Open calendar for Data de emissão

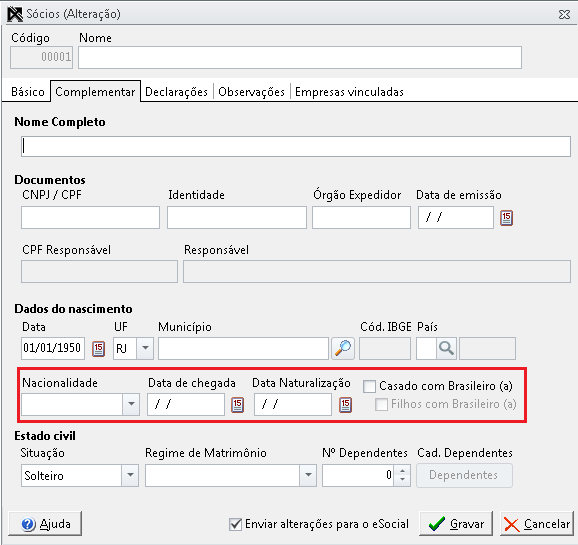(506, 218)
